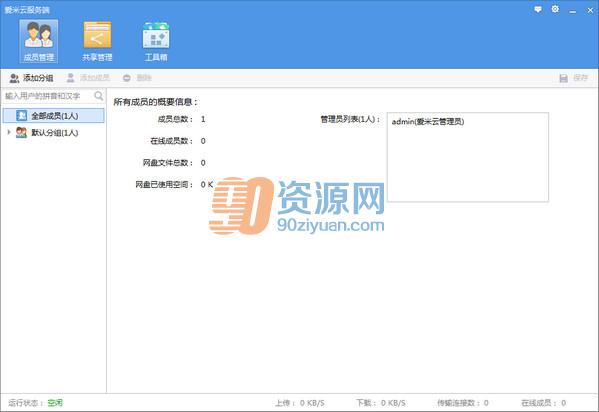Click the 所有成员的概要信息 heading

[155, 102]
